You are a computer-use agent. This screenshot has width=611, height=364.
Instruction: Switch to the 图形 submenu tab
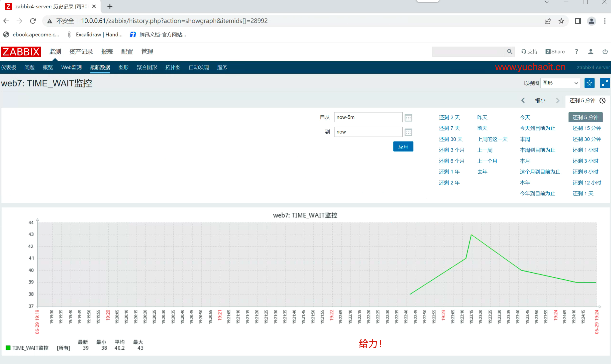pos(123,67)
